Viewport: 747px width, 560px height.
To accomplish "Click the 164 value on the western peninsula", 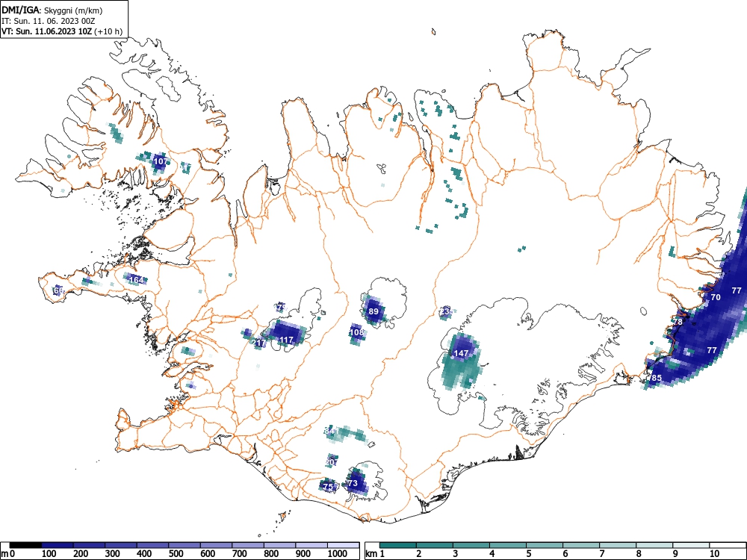I will 136,279.
